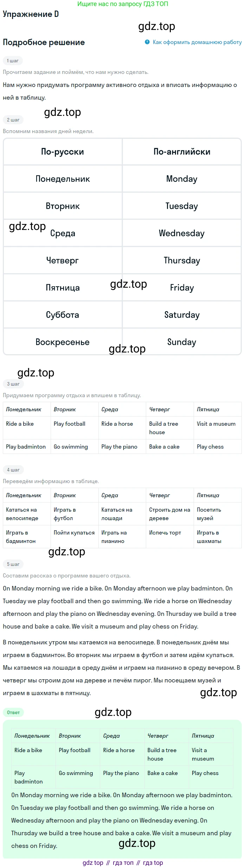Click the '5 шаг' step badge
246x868 pixels.
[x=13, y=564]
